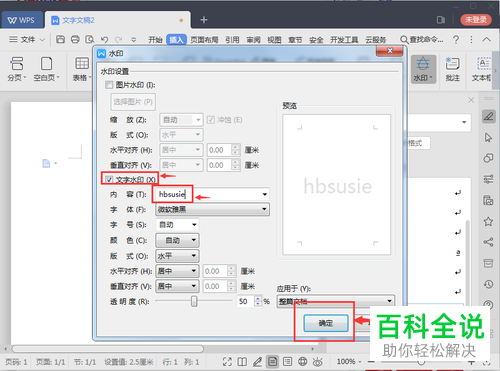Click the share icon in right sidebar
Screen dimensions: 500x371
pos(488,242)
